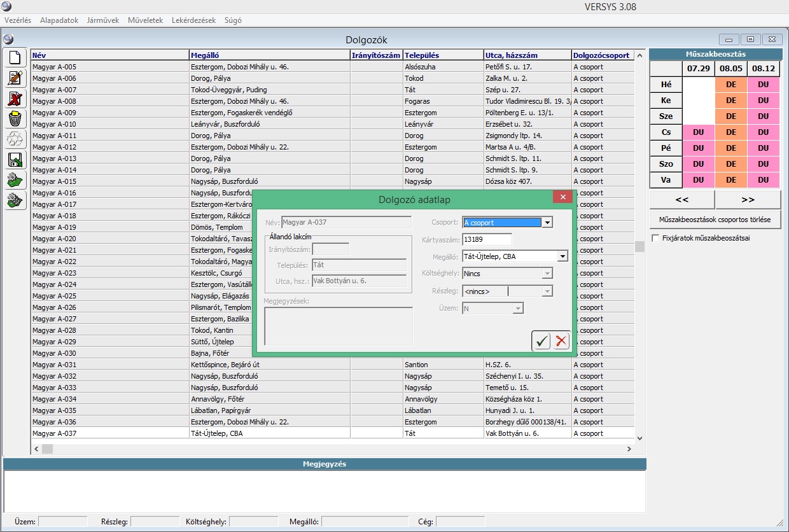The width and height of the screenshot is (789, 532).
Task: Confirm the dialog with the green checkmark
Action: click(x=541, y=341)
